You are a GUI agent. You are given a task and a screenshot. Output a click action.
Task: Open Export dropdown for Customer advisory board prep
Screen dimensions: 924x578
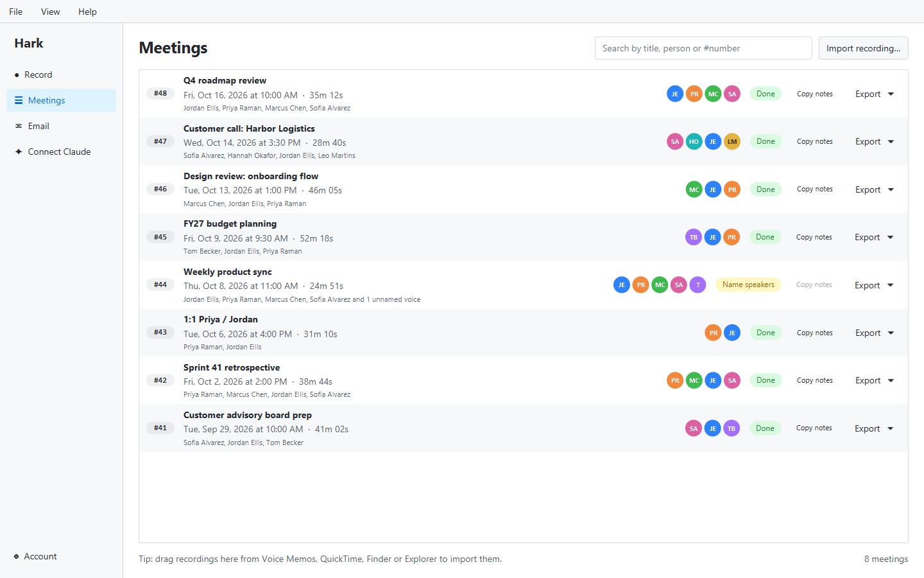pyautogui.click(x=874, y=428)
